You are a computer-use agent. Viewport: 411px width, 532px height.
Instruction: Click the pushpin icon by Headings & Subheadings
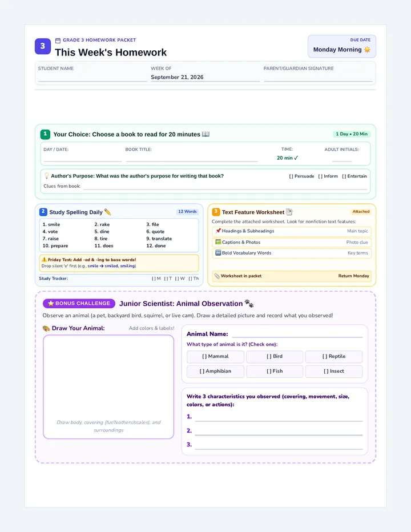pyautogui.click(x=218, y=231)
